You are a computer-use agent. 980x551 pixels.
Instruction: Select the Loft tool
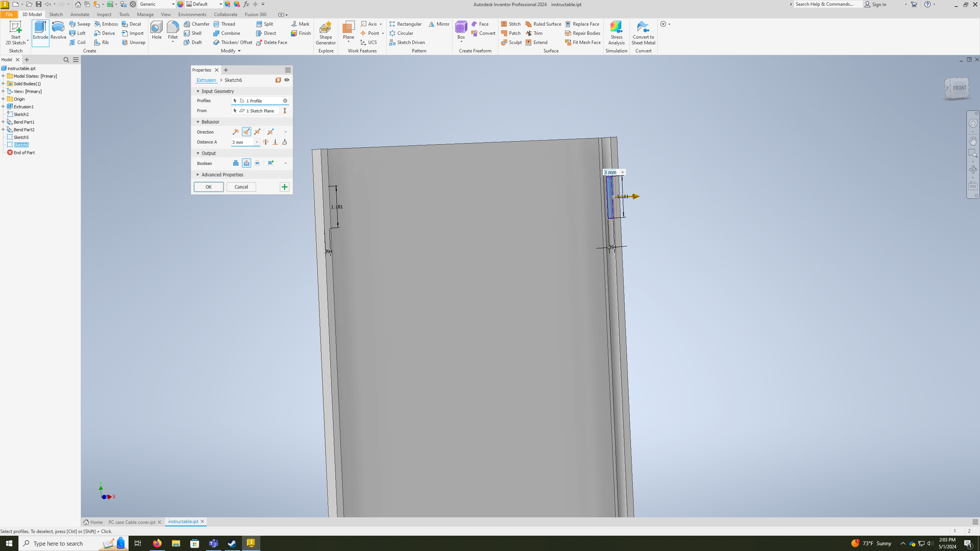click(78, 33)
